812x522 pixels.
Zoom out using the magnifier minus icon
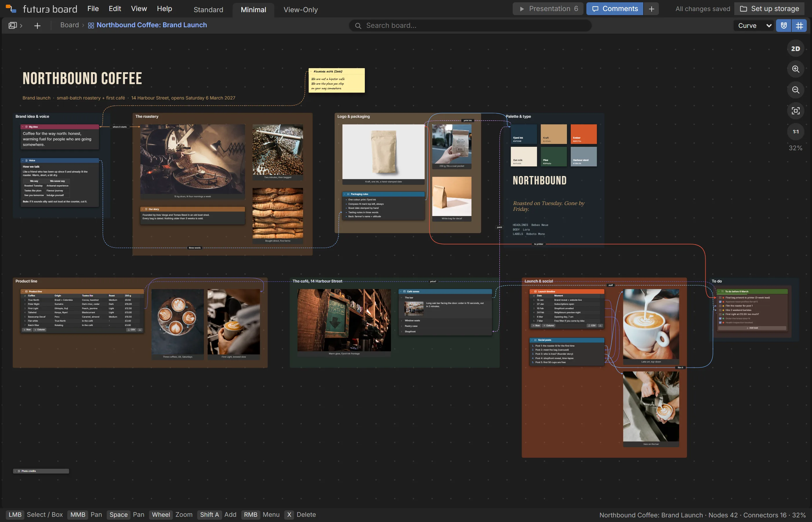click(x=795, y=90)
